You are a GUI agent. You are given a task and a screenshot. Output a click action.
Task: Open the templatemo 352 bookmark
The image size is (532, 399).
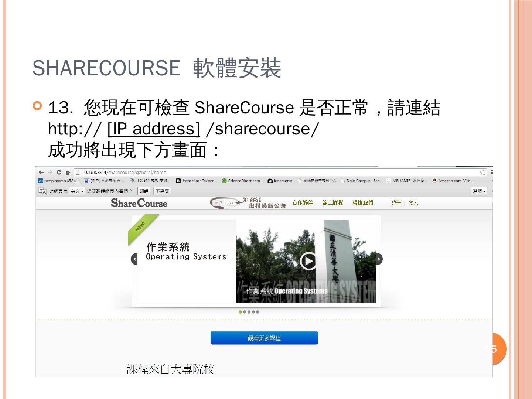click(57, 181)
